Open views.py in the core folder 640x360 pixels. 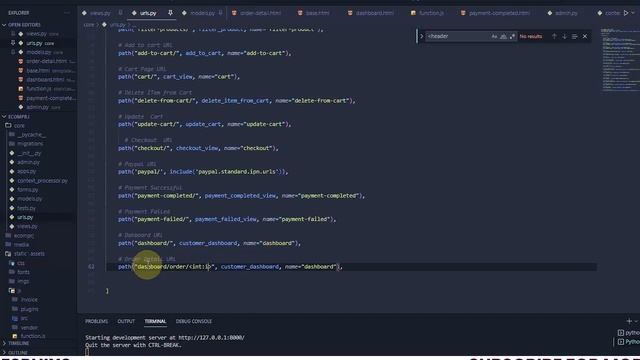[27, 226]
